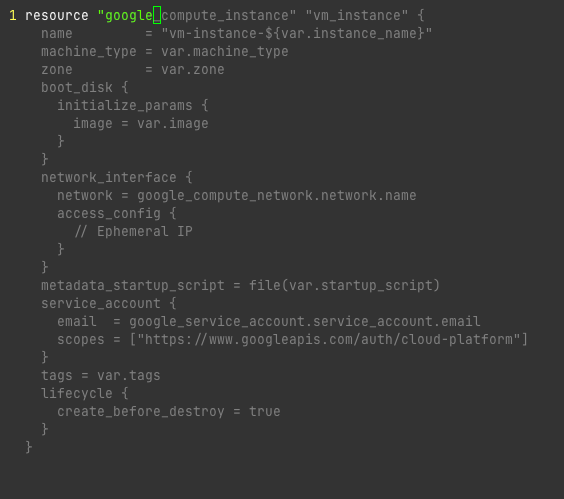Screen dimensions: 564x499
Task: Click the image = var.image line
Action: (x=141, y=123)
